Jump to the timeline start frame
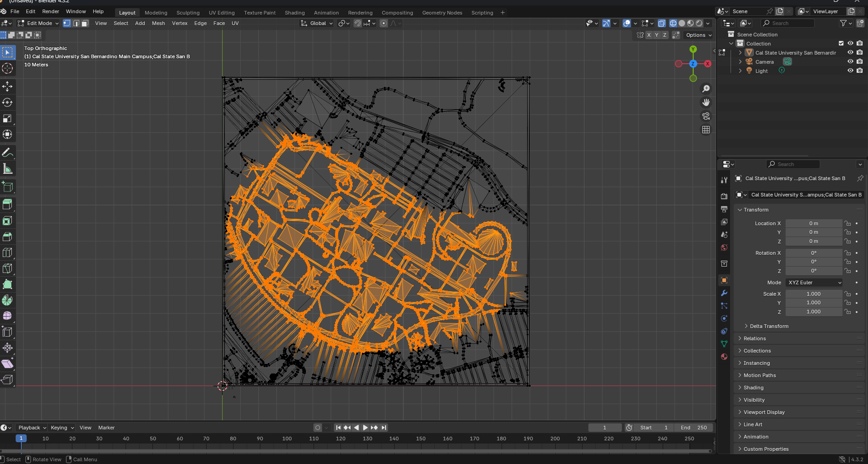Image resolution: width=868 pixels, height=464 pixels. pos(338,428)
